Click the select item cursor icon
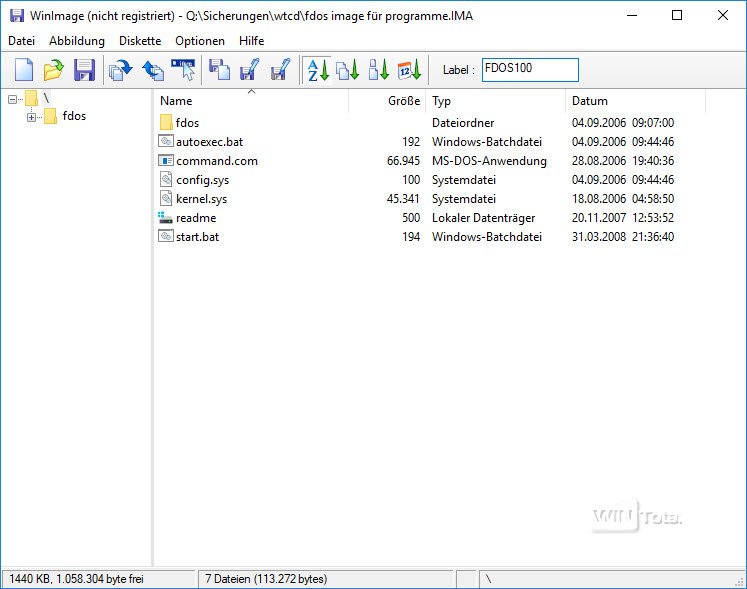This screenshot has height=589, width=747. 184,70
